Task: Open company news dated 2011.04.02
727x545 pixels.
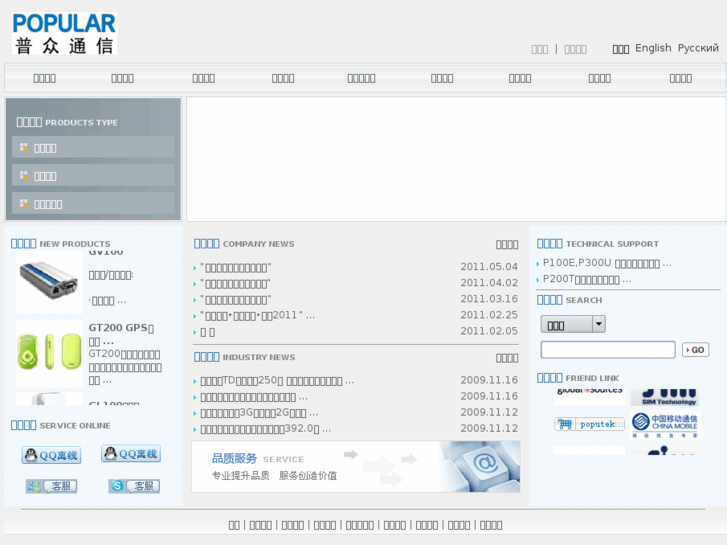Action: click(236, 284)
